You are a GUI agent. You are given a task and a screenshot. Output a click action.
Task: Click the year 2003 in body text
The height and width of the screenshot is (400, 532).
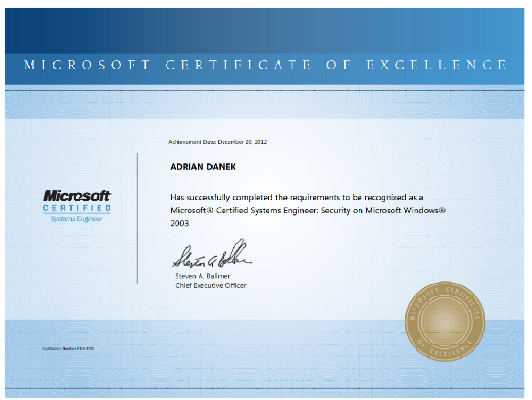pos(180,223)
